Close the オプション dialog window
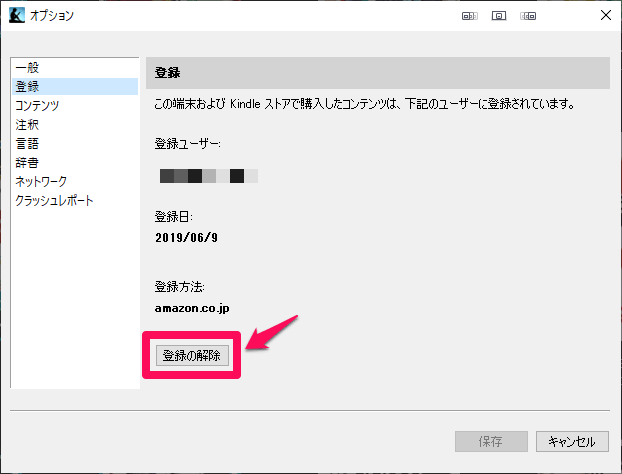 (605, 15)
